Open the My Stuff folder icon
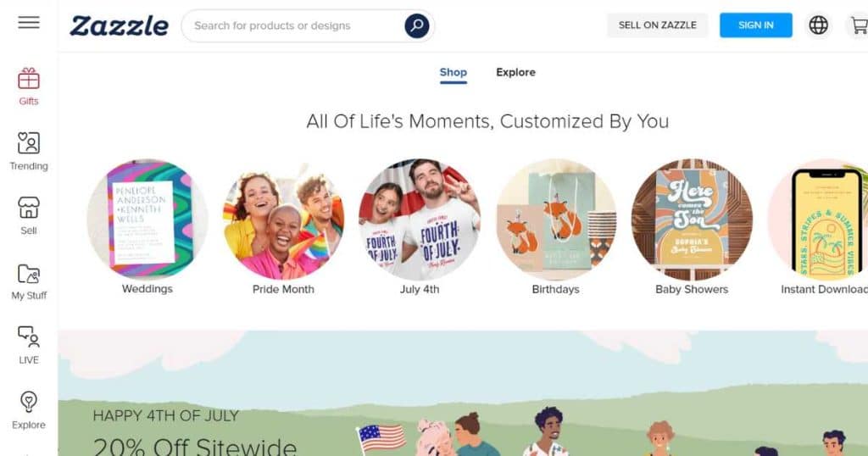Screen dimensions: 868x456 [29, 274]
